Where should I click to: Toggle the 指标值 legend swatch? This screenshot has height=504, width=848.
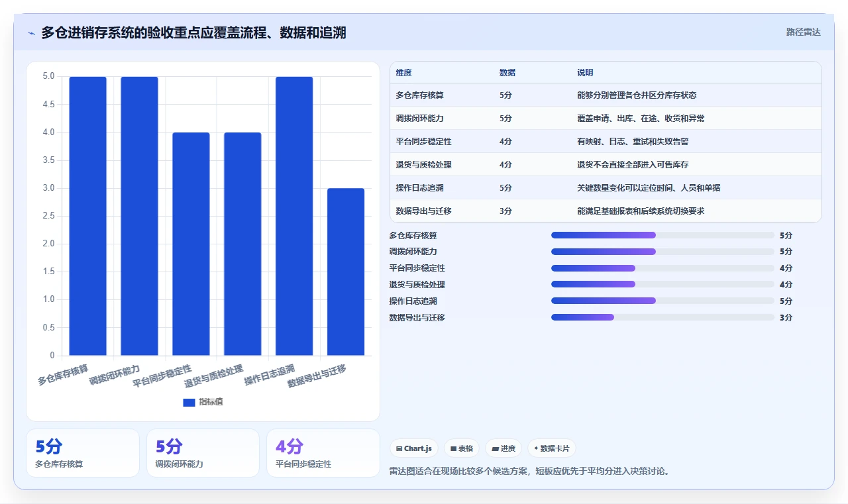(x=189, y=402)
